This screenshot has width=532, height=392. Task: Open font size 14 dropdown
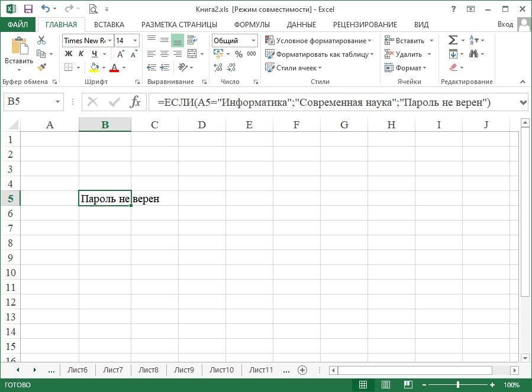coord(135,40)
